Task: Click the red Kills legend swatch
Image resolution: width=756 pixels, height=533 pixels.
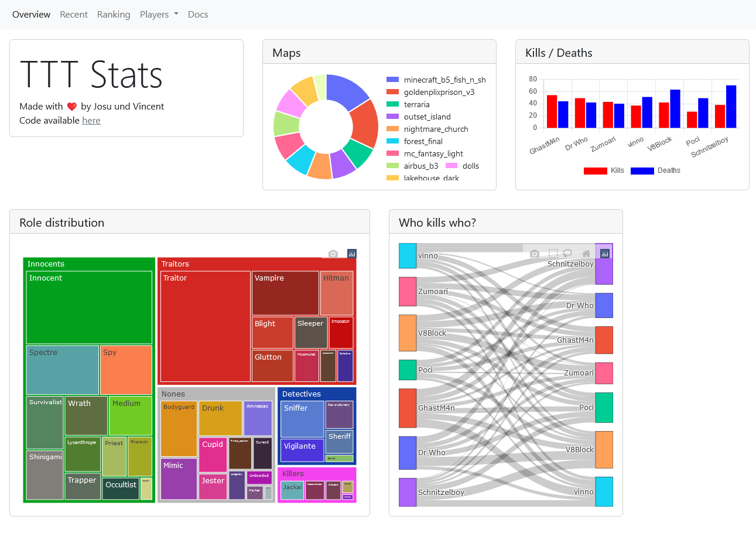Action: coord(596,170)
